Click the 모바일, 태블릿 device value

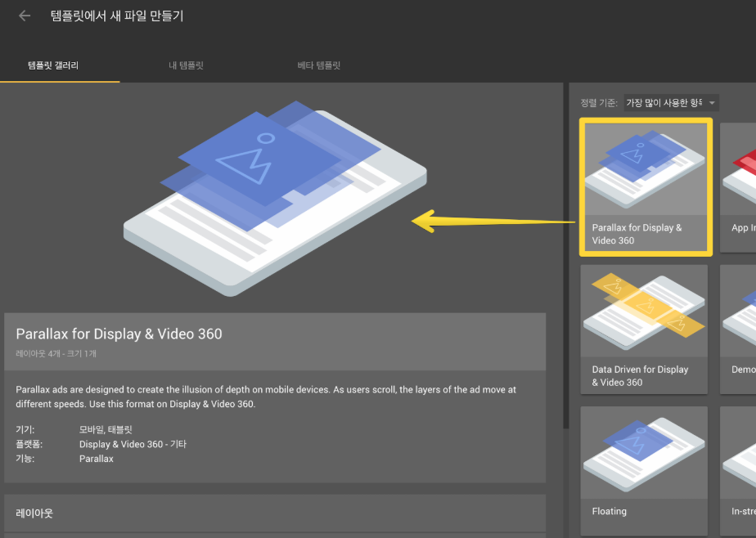(106, 429)
